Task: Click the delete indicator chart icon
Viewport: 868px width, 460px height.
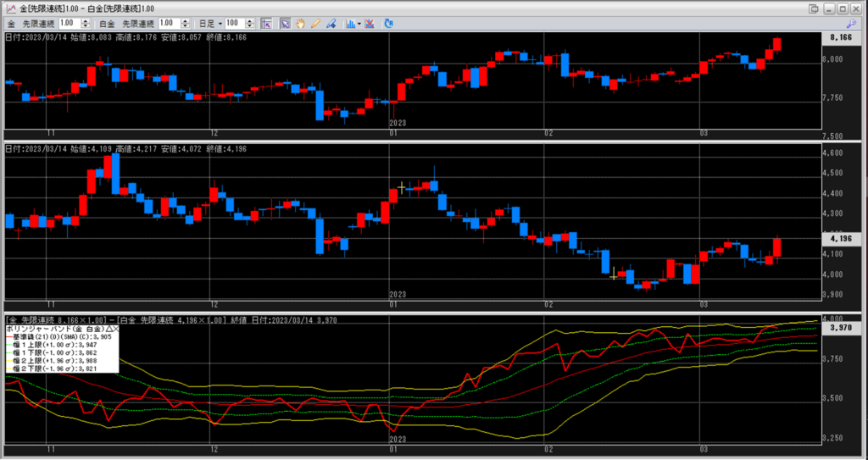Action: point(370,24)
